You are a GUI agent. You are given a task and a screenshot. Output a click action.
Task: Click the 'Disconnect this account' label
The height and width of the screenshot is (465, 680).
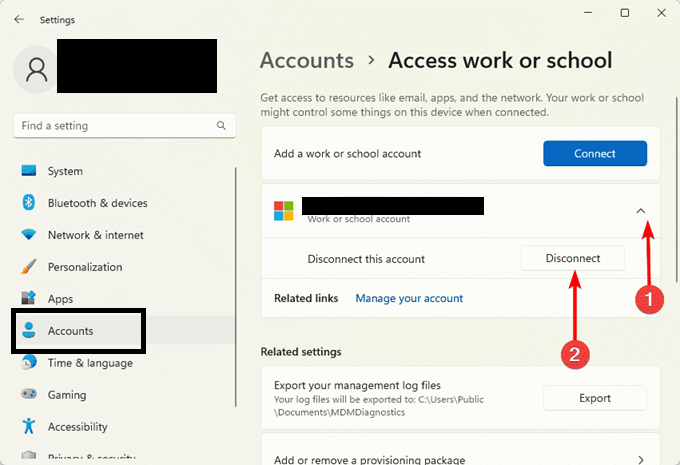point(366,259)
